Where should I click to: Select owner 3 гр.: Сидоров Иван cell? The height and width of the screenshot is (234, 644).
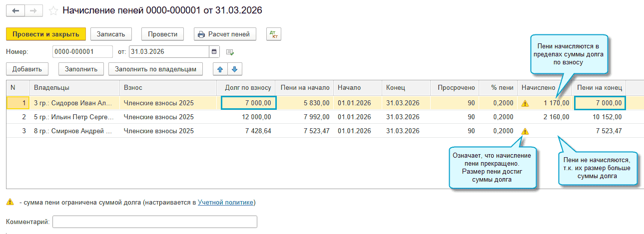[75, 103]
